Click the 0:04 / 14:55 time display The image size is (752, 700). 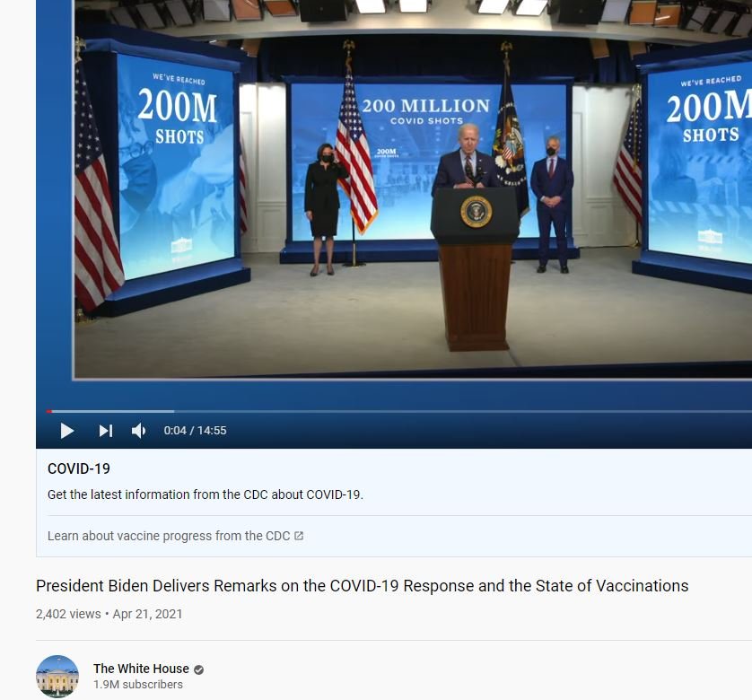pos(195,431)
